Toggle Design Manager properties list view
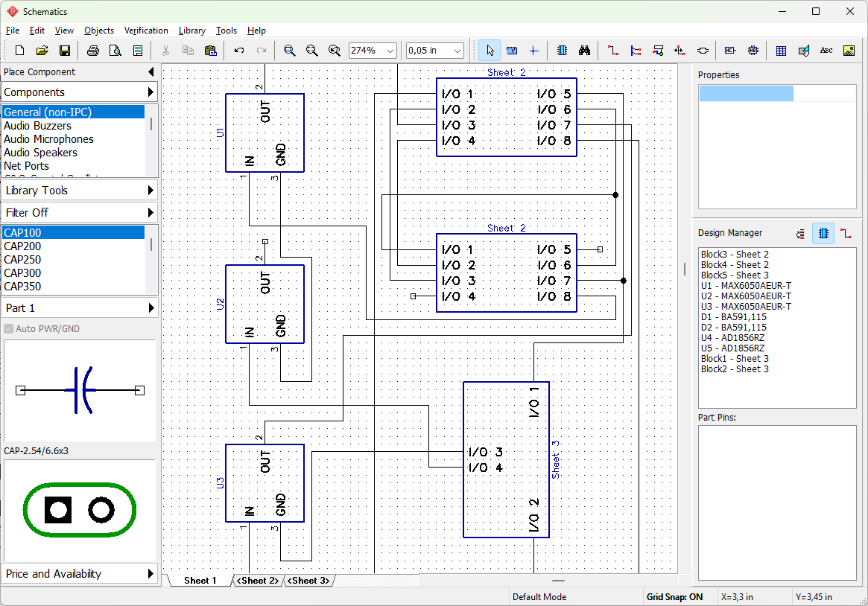This screenshot has width=868, height=606. tap(800, 234)
